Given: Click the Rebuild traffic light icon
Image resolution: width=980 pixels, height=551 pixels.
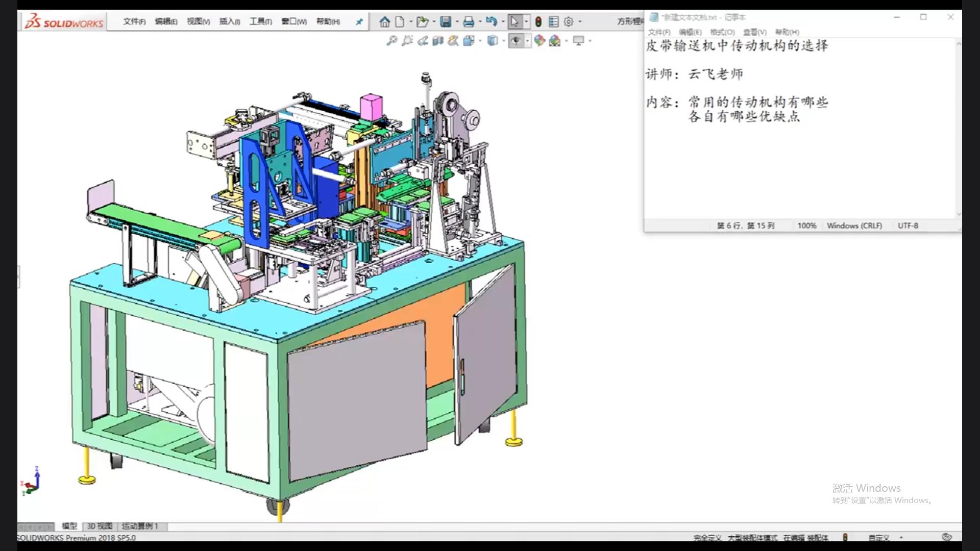Looking at the screenshot, I should click(538, 21).
